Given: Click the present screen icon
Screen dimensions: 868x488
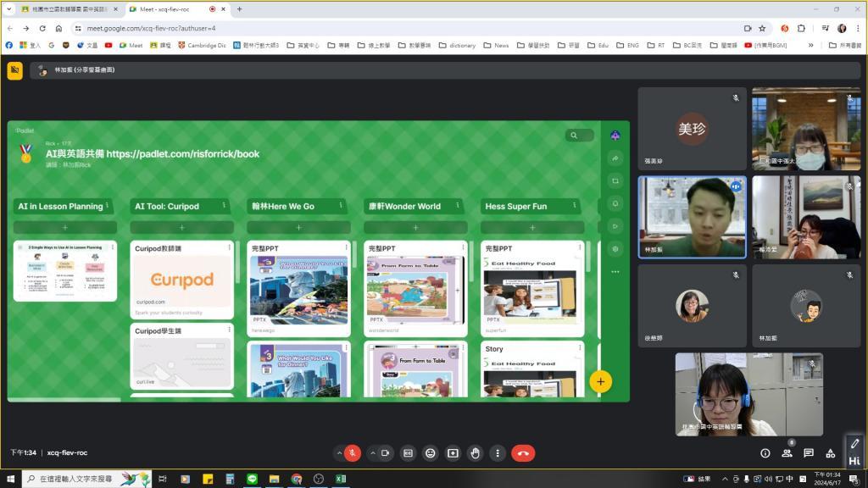Looking at the screenshot, I should [453, 453].
